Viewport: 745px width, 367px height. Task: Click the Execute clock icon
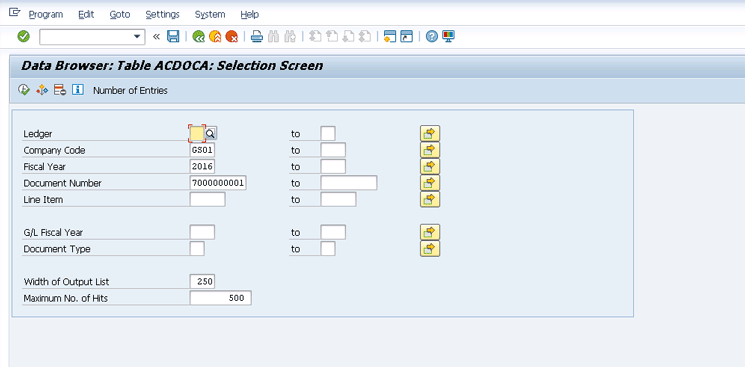pos(24,89)
